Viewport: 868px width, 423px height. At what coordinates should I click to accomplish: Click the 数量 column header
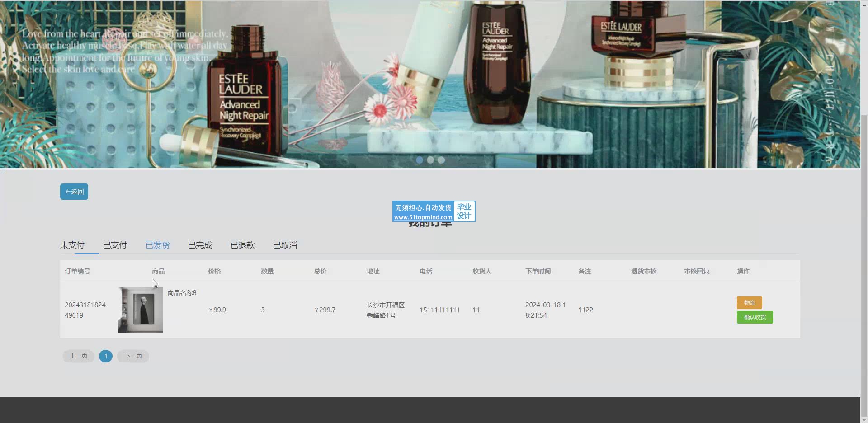pyautogui.click(x=267, y=271)
